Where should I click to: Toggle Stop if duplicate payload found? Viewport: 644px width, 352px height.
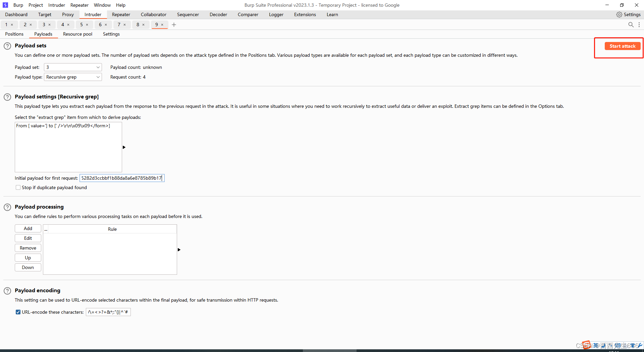[x=18, y=187]
